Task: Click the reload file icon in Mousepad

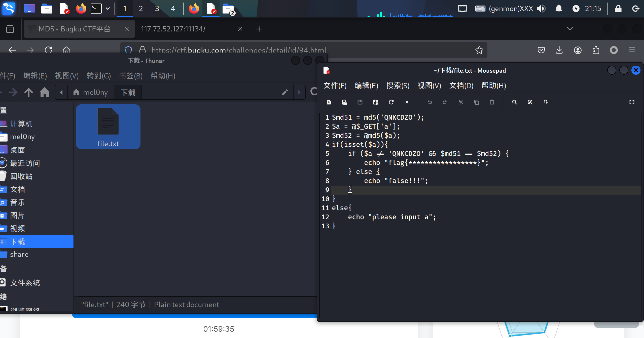Action: (x=391, y=102)
